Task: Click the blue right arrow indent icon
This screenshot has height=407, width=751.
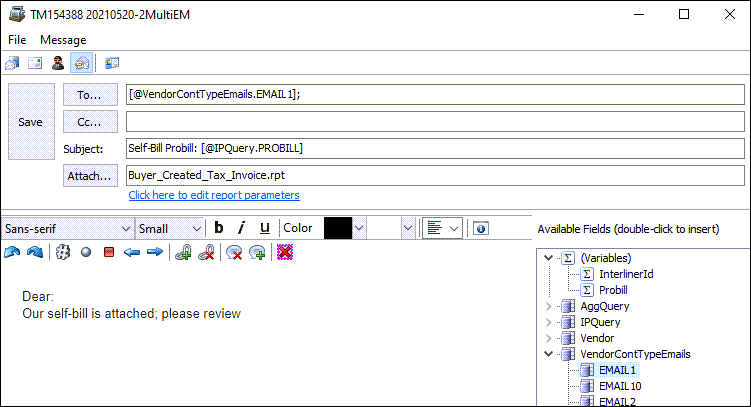Action: (155, 252)
